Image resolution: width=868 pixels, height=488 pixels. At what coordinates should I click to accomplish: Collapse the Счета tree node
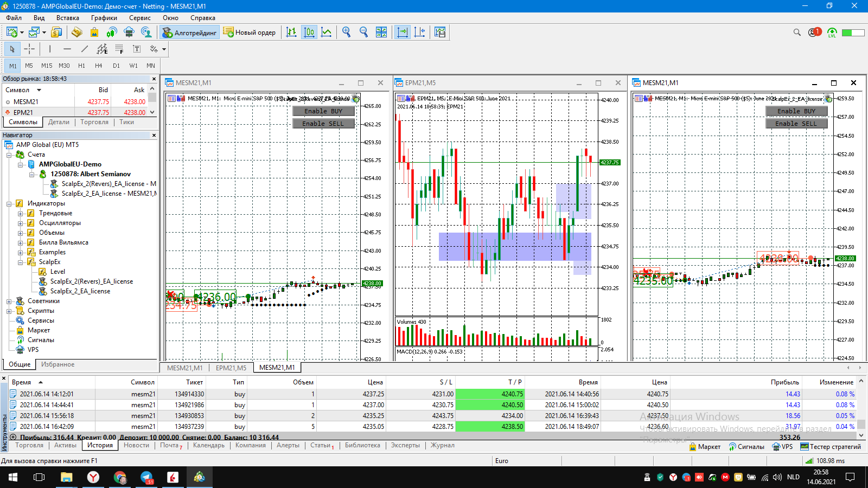click(x=9, y=155)
